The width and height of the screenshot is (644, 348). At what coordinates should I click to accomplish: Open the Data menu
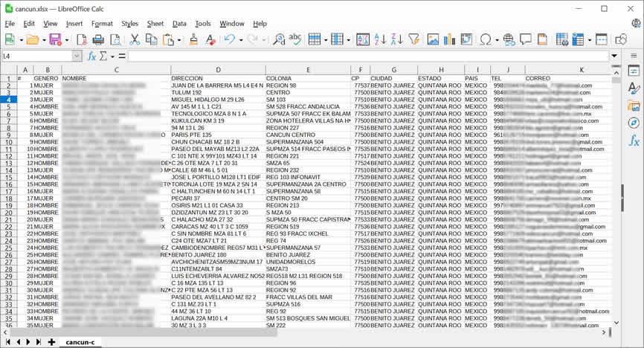[x=179, y=24]
